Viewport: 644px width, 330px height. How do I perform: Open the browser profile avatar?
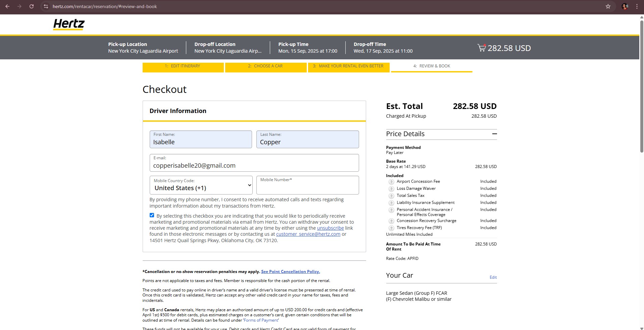[625, 6]
